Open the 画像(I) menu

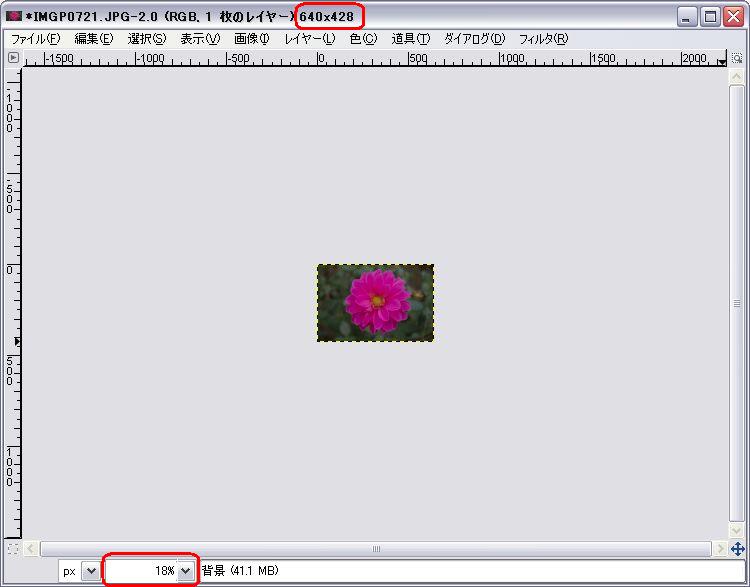click(252, 39)
